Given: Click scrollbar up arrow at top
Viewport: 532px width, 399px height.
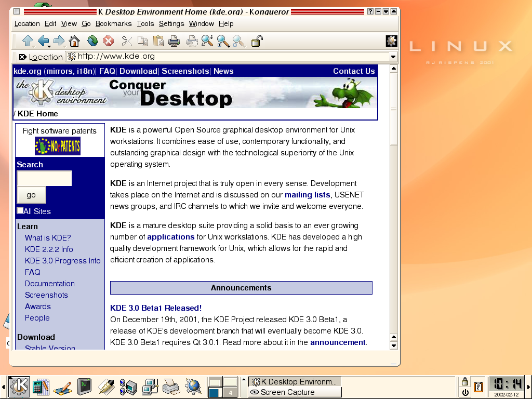Looking at the screenshot, I should click(x=394, y=69).
